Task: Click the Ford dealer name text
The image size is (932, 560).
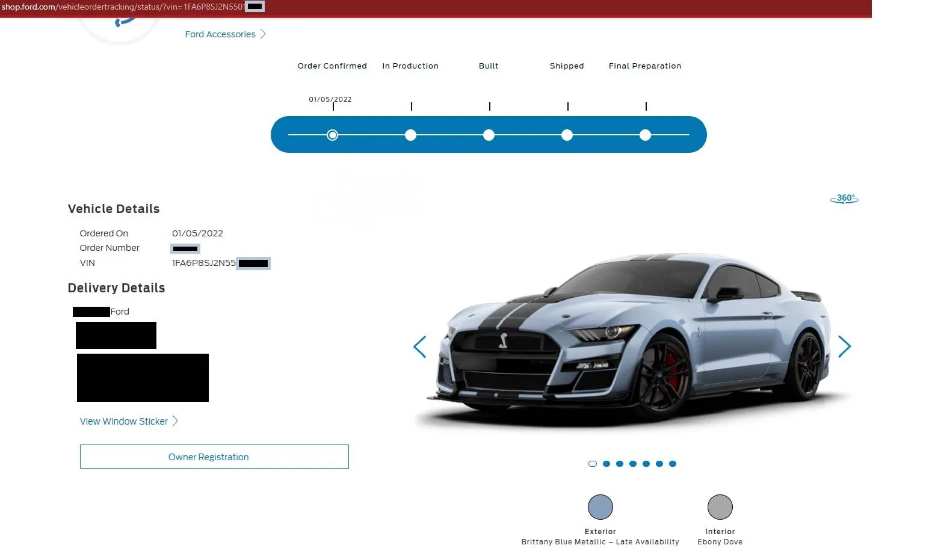Action: 120,312
